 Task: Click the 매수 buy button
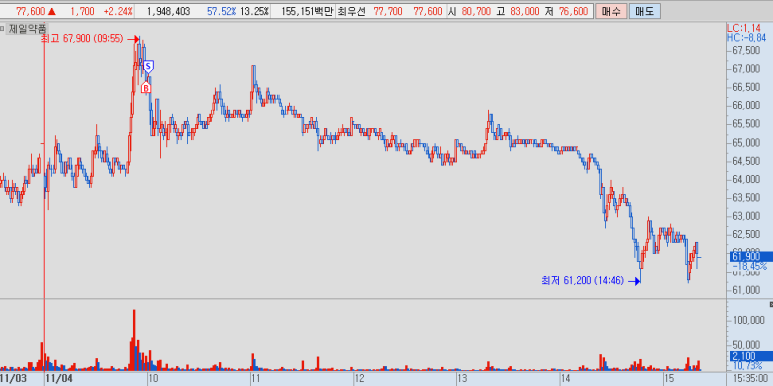(x=611, y=11)
